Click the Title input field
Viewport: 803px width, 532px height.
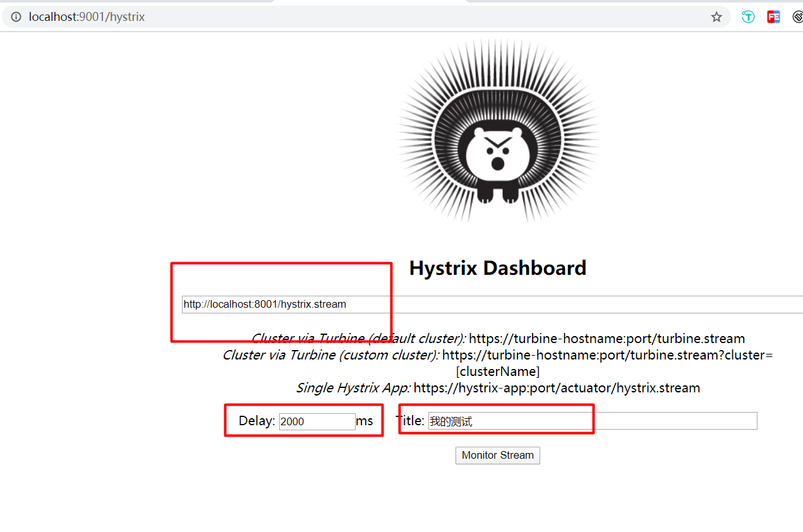tap(593, 421)
